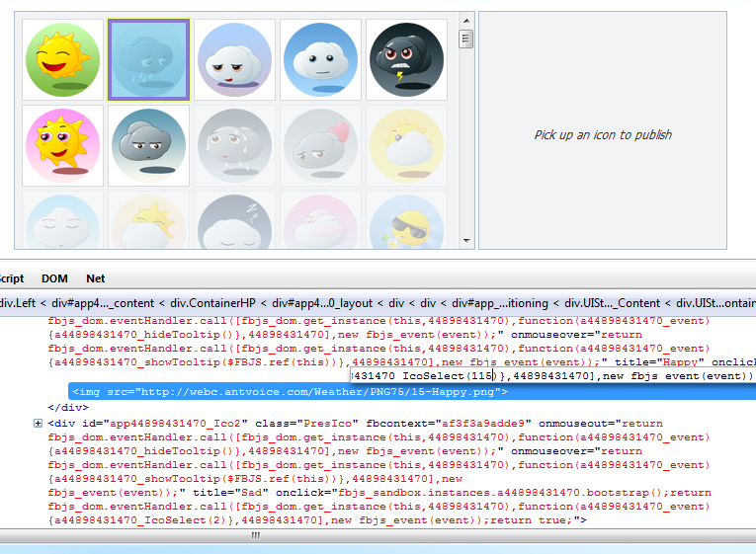Viewport: 756px width, 554px height.
Task: Select the sad crying cloud icon
Action: [x=148, y=59]
